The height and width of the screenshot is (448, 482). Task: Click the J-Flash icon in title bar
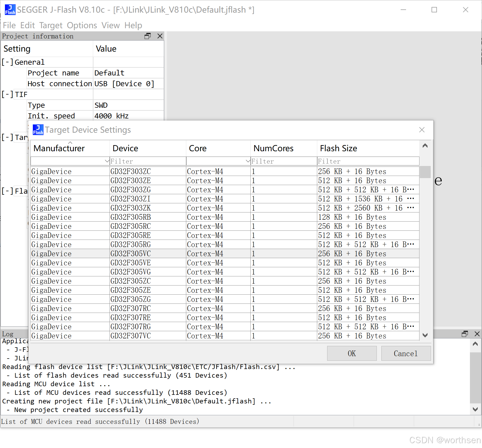tap(10, 10)
